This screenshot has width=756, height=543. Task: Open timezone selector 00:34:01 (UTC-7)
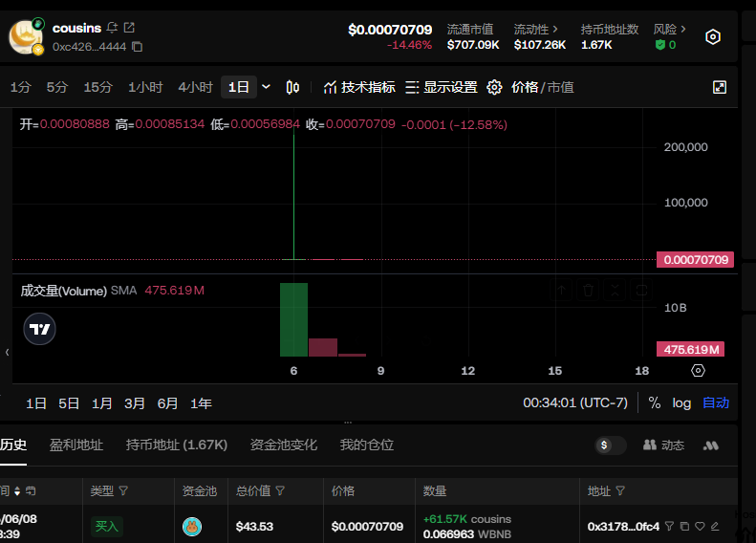[x=575, y=402]
